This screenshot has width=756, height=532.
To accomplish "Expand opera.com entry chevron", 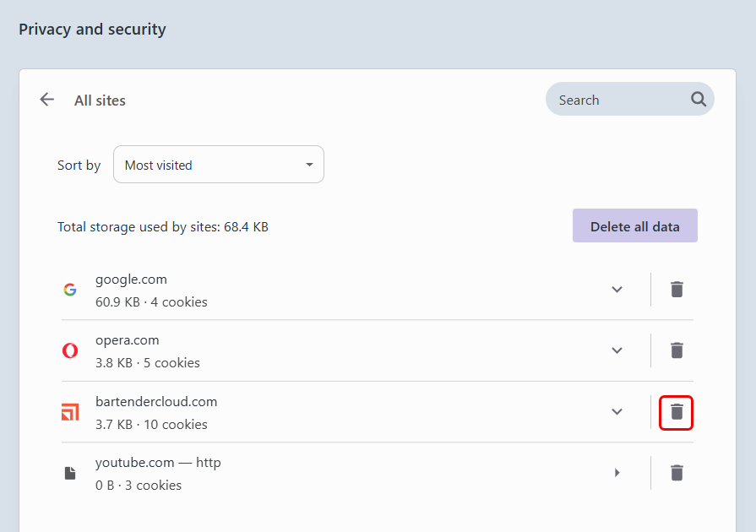I will point(617,350).
